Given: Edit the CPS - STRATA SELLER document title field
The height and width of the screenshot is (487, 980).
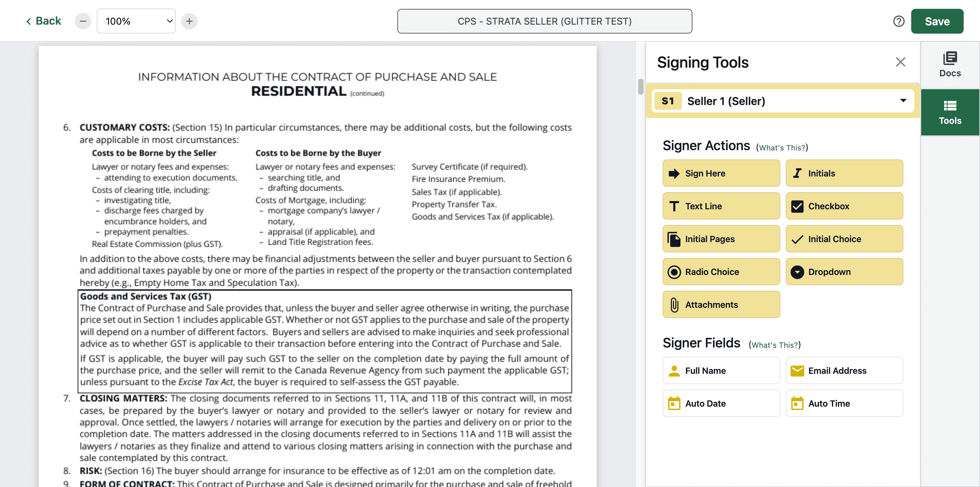Looking at the screenshot, I should pyautogui.click(x=544, y=21).
